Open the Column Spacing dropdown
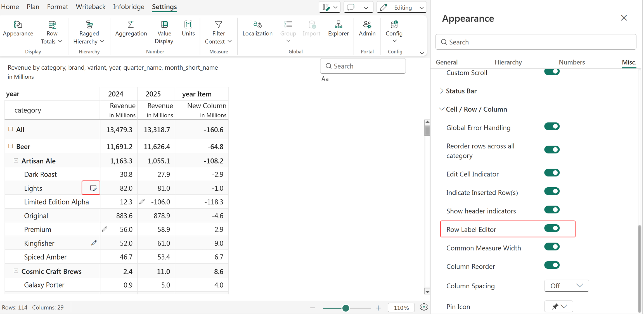This screenshot has height=316, width=644. tap(566, 286)
